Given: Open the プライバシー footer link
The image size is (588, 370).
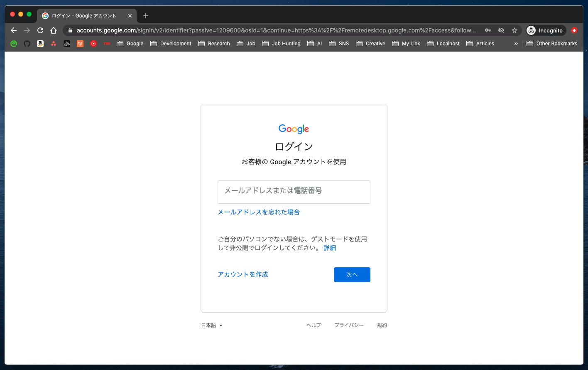Looking at the screenshot, I should coord(349,325).
